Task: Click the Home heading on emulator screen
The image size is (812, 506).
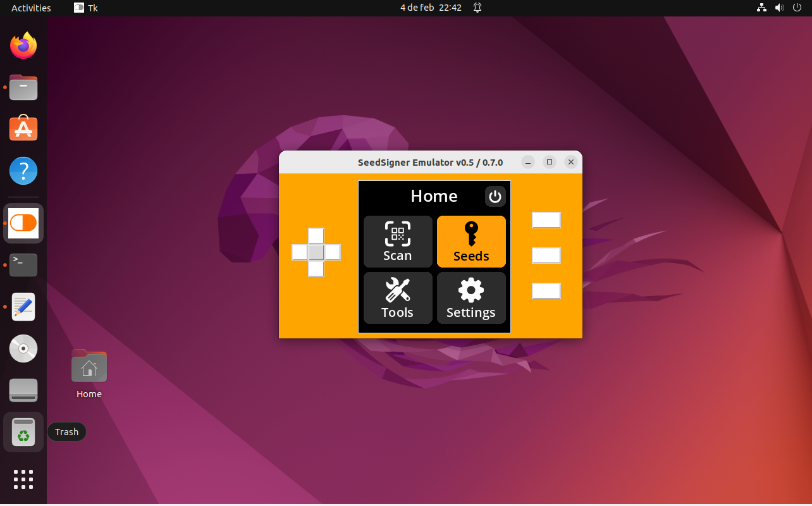Action: [x=434, y=196]
